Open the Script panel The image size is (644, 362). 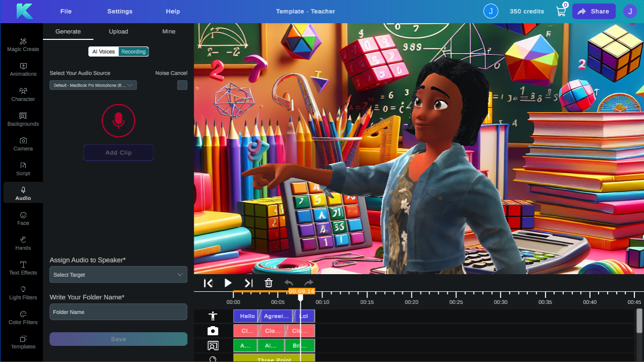pyautogui.click(x=23, y=169)
